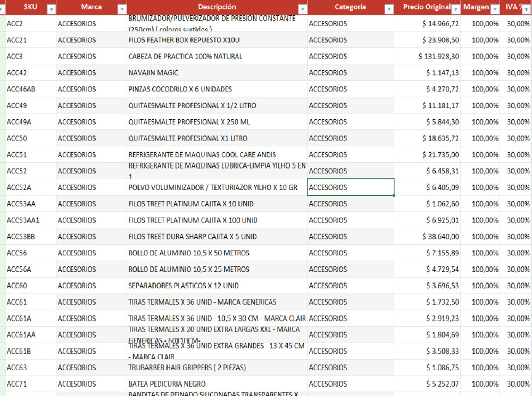Select SKU cell ACC71

30,384
